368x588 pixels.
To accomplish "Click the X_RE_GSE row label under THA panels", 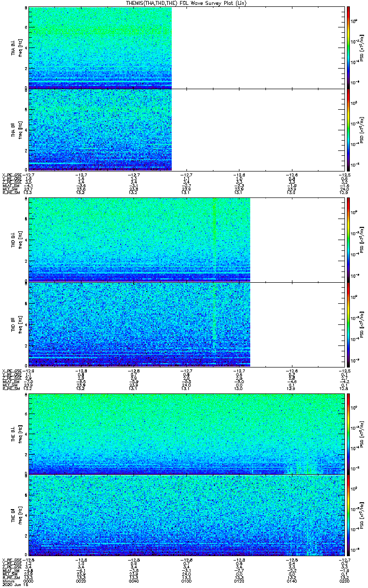I will (x=11, y=174).
